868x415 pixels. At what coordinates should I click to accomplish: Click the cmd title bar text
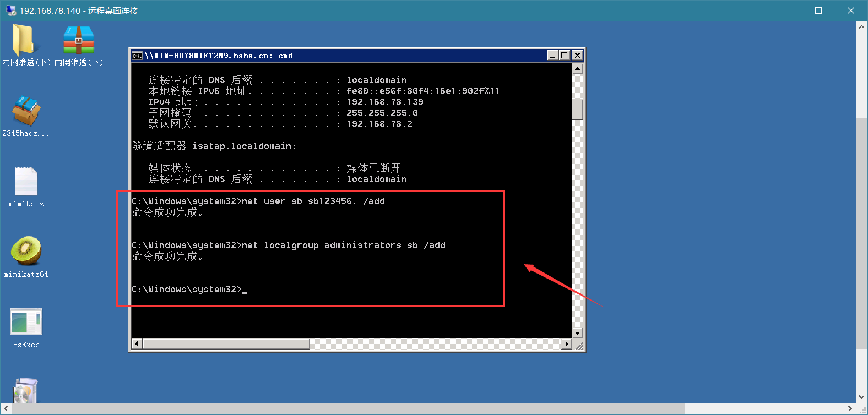tap(219, 56)
